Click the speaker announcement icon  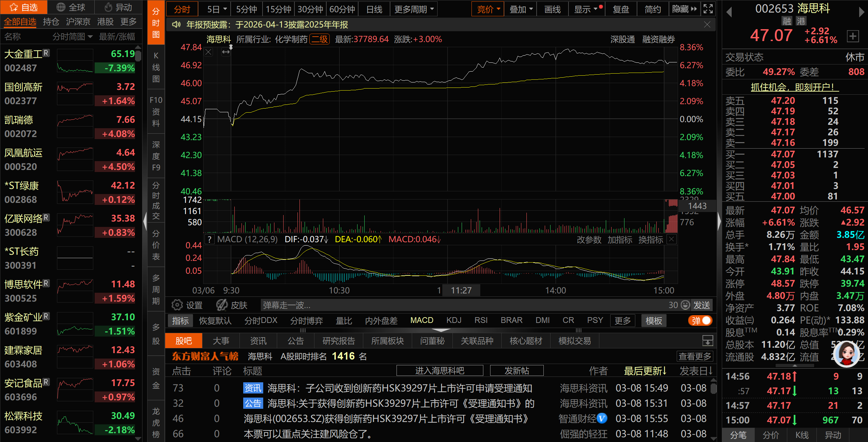(176, 25)
